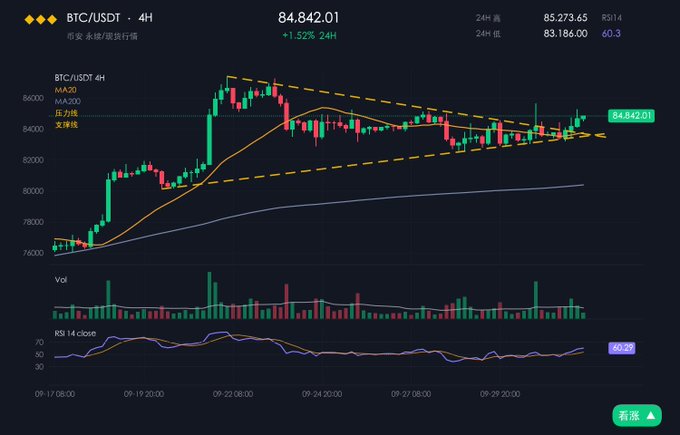The height and width of the screenshot is (435, 680).
Task: Click the 84000 price axis label
Action: [33, 129]
